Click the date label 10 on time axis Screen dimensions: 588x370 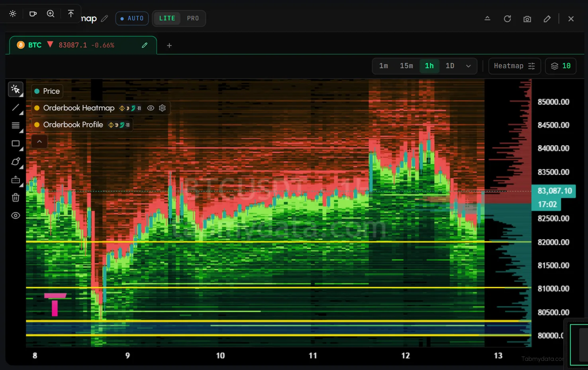click(x=220, y=356)
